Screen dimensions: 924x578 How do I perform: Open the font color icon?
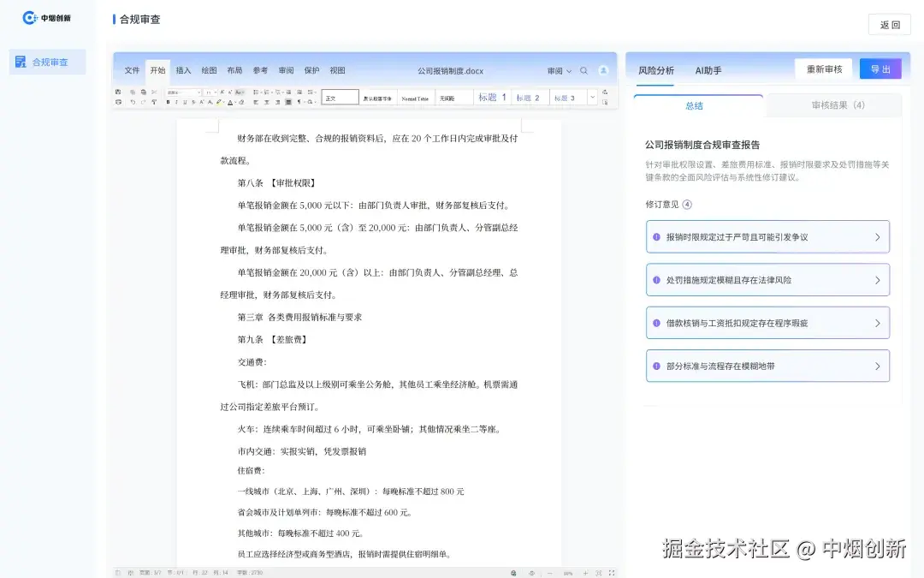click(x=231, y=101)
